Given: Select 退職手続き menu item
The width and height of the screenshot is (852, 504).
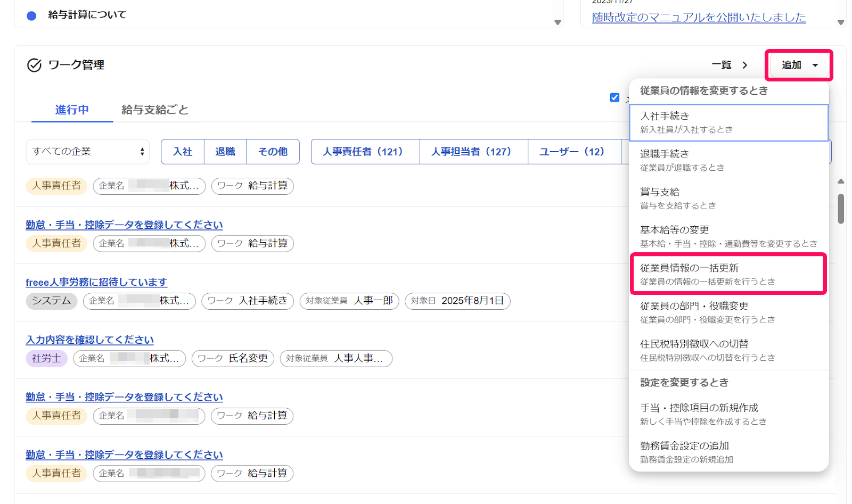Looking at the screenshot, I should (x=728, y=160).
